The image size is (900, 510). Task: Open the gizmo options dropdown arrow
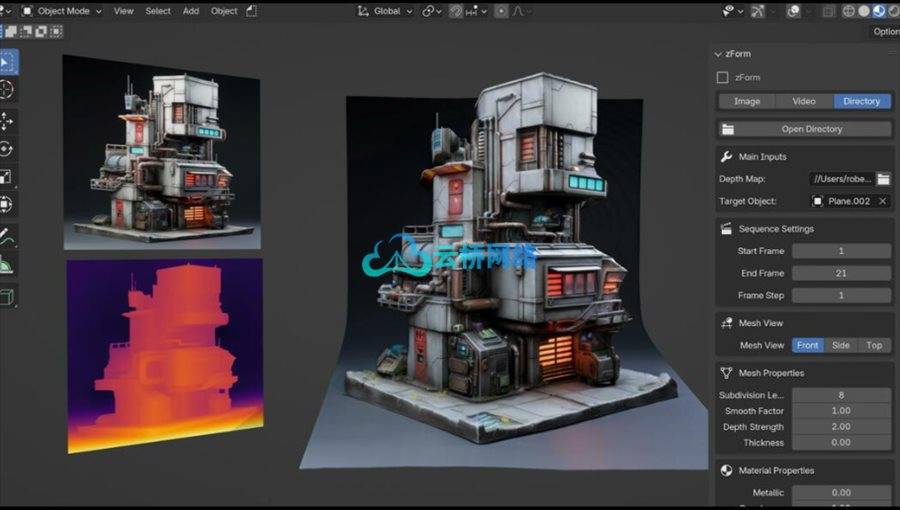click(772, 11)
